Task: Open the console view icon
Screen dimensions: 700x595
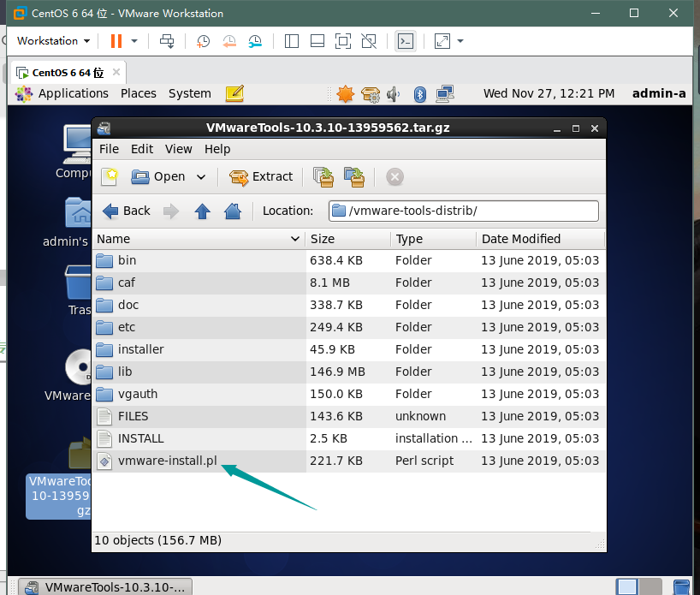Action: (x=406, y=41)
